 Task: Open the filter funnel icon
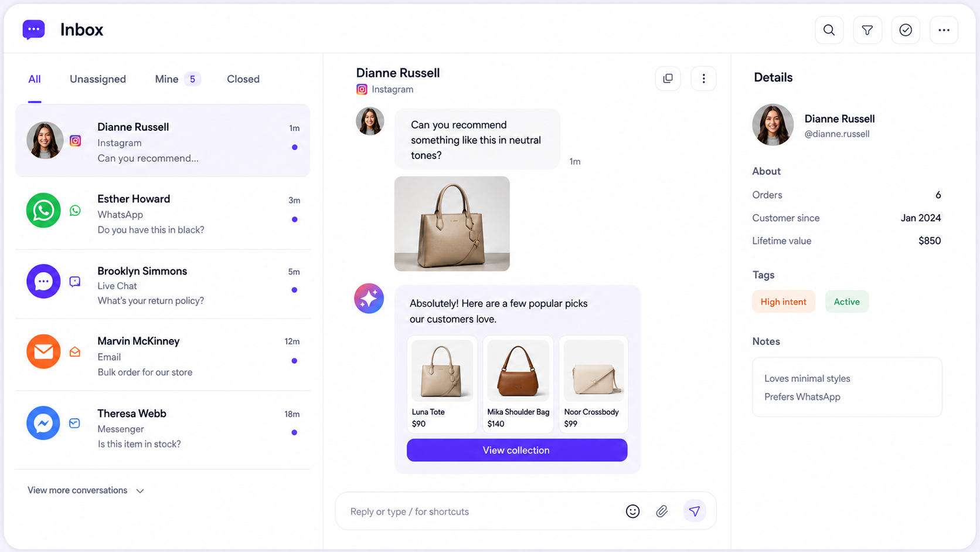(x=867, y=30)
